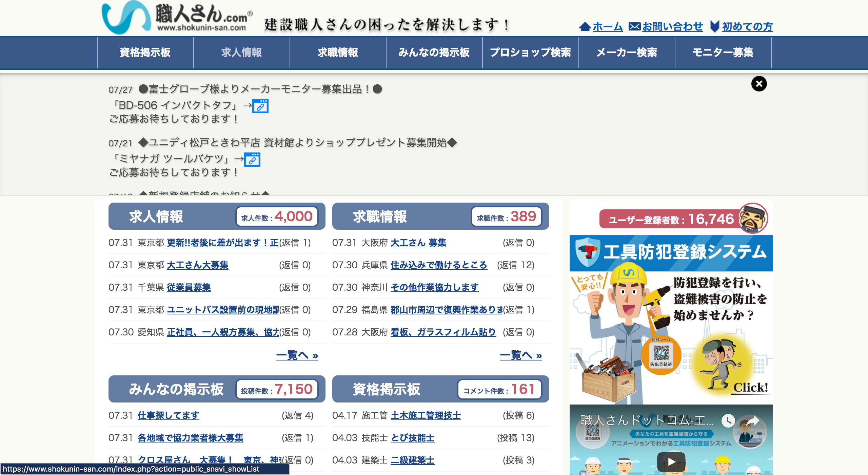Viewport: 868px width, 475px height.
Task: Click the video share arrow icon
Action: 753,421
